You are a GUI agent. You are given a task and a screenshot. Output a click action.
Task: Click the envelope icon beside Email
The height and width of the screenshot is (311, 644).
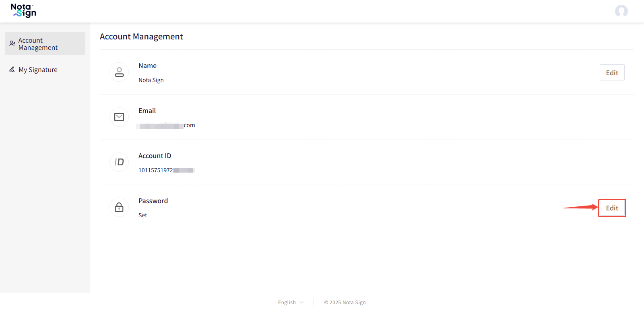click(x=119, y=117)
